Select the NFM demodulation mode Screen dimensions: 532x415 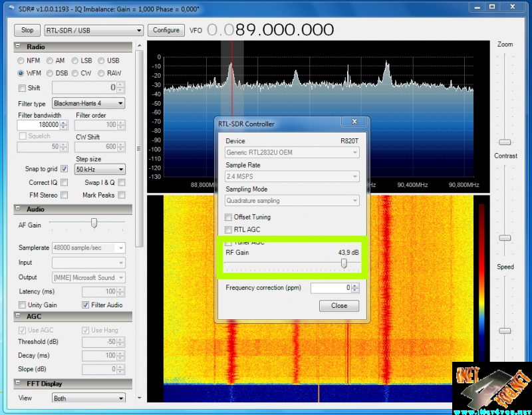21,61
